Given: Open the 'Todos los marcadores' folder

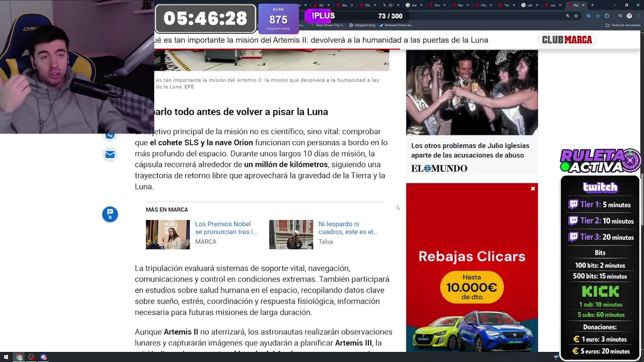Looking at the screenshot, I should 623,25.
